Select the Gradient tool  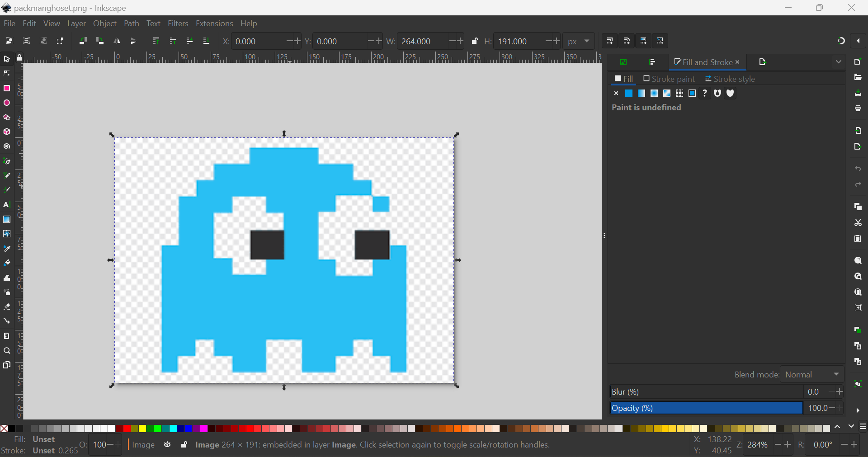click(7, 219)
